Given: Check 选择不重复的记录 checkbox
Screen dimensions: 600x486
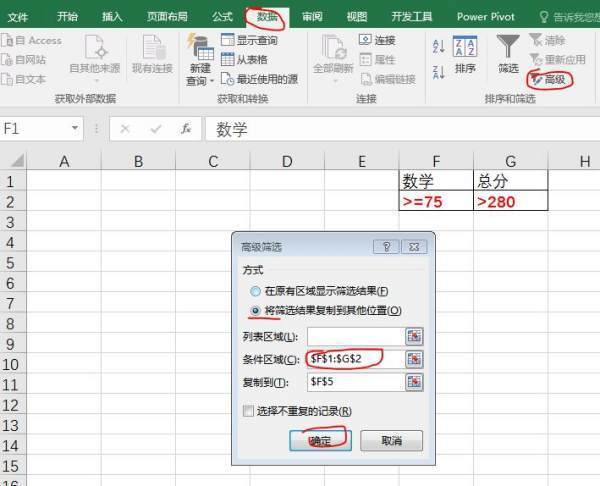Looking at the screenshot, I should pyautogui.click(x=248, y=411).
